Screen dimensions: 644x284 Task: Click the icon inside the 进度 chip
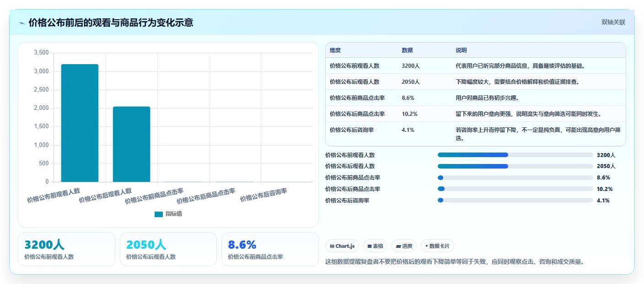point(398,246)
